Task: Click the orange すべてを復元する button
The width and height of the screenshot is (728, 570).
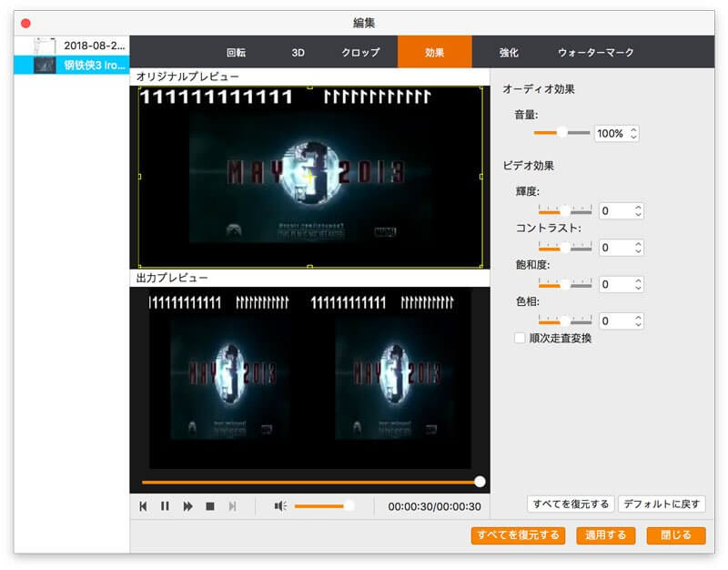Action: tap(518, 535)
